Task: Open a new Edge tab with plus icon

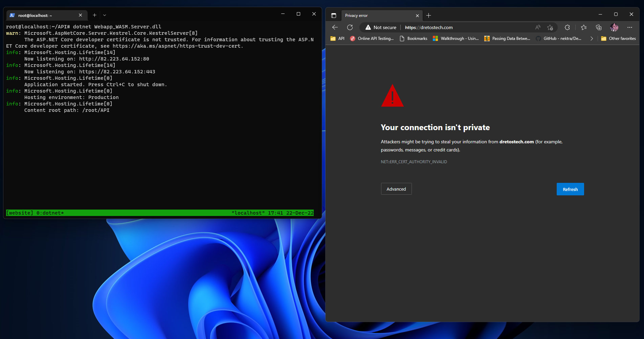Action: 429,16
